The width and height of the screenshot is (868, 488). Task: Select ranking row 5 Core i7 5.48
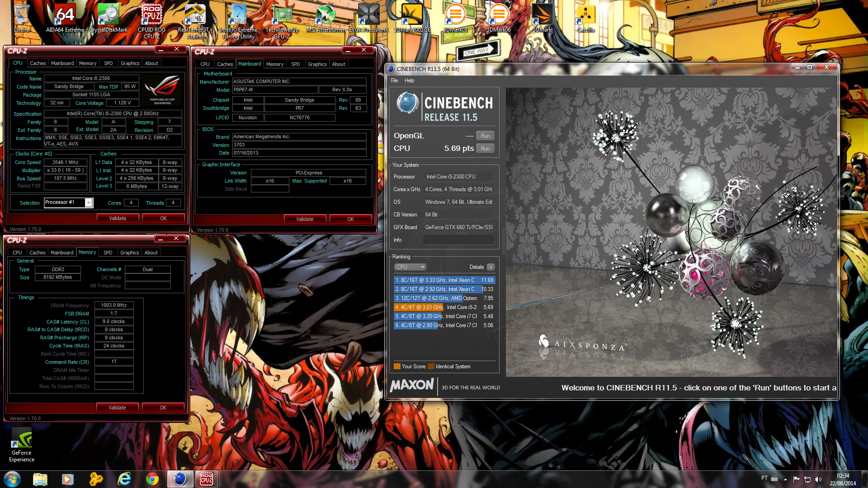444,316
